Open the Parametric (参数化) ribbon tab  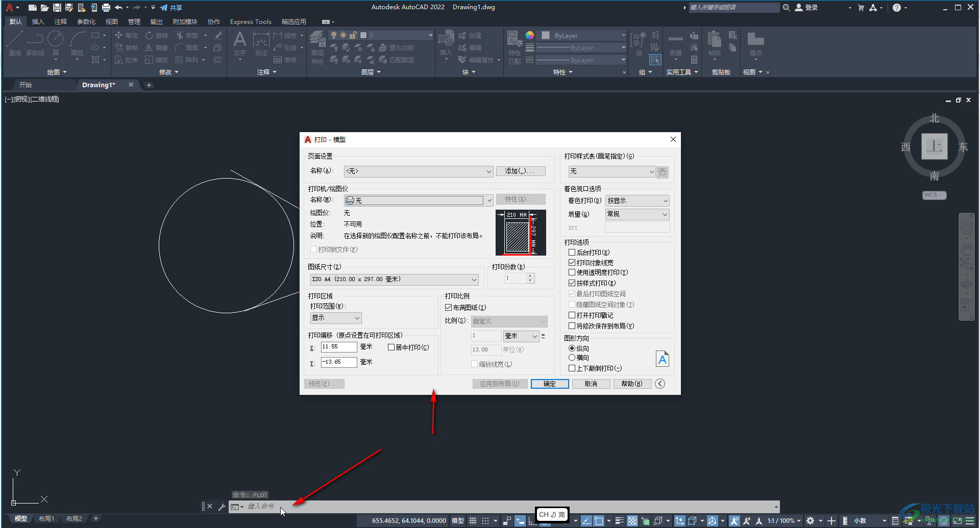[x=86, y=22]
